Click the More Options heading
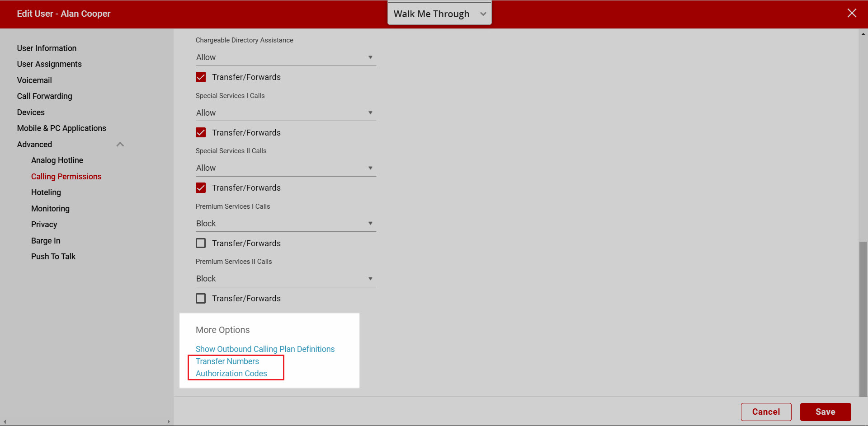 pos(222,330)
